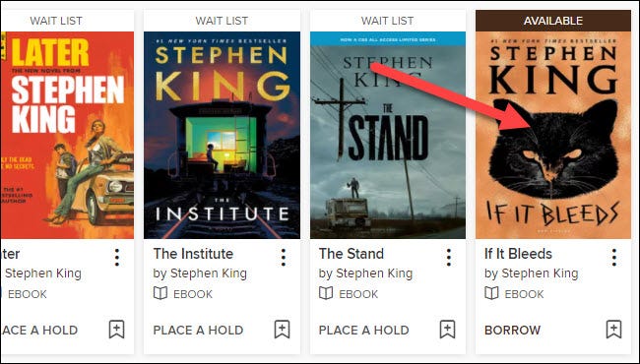The width and height of the screenshot is (640, 364).
Task: Open The Stand title link
Action: (x=352, y=254)
